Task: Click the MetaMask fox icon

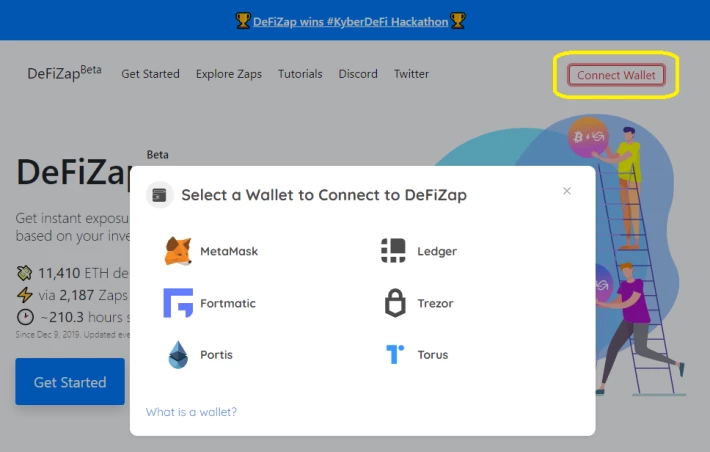Action: pos(178,251)
